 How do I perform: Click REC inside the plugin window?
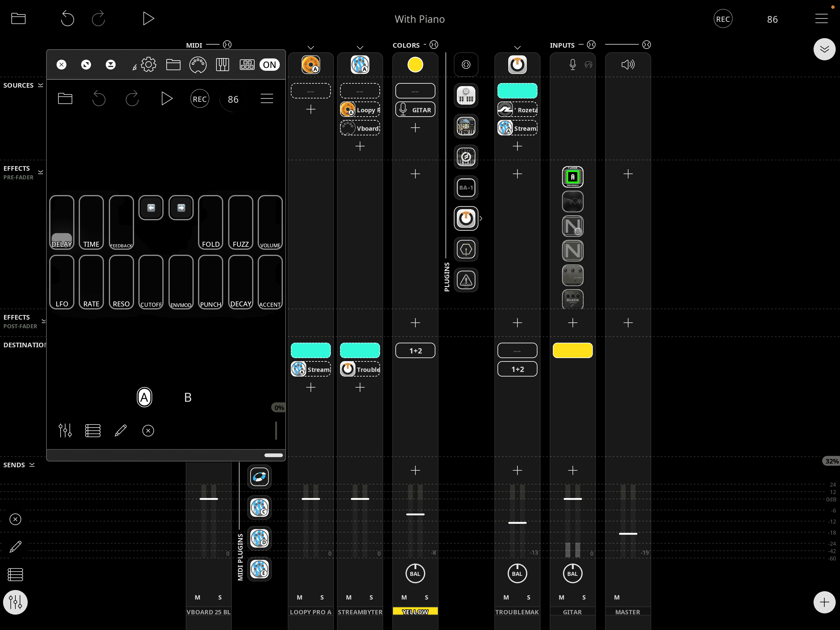[x=200, y=99]
